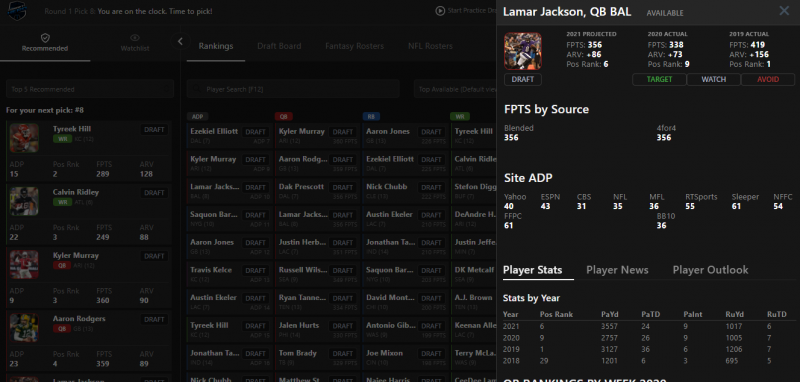
Task: Click Calvin Ridley's photo in Recommended
Action: pyautogui.click(x=24, y=201)
